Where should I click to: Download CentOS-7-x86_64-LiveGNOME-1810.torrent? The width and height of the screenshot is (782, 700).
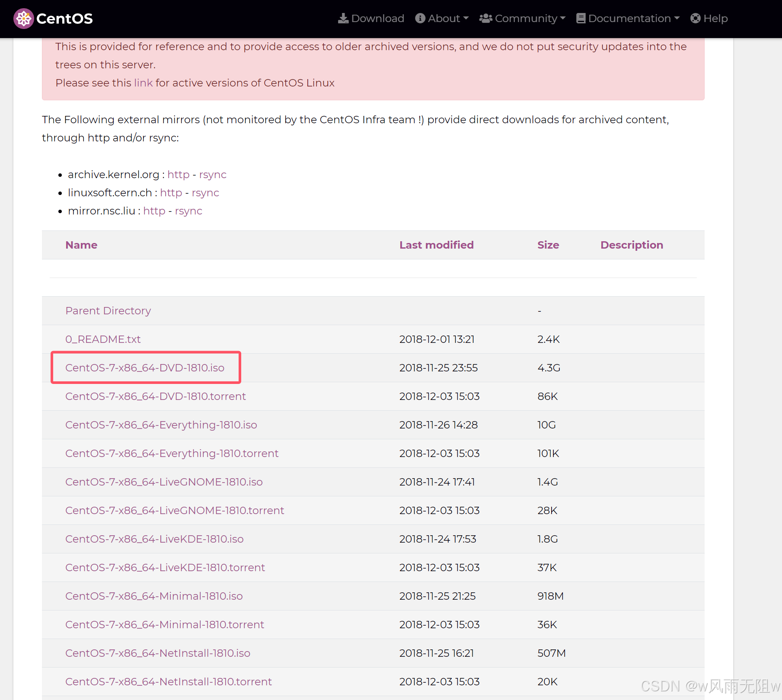click(x=175, y=510)
